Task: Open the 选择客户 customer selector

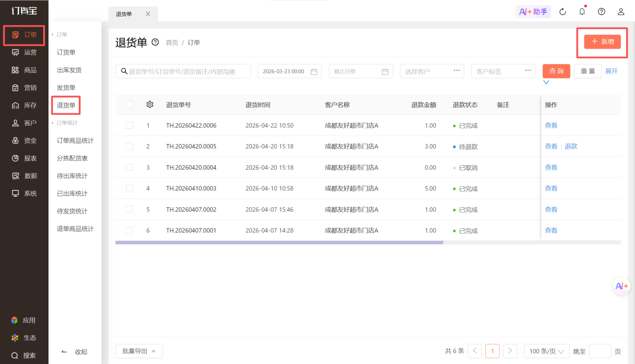Action: click(x=432, y=71)
